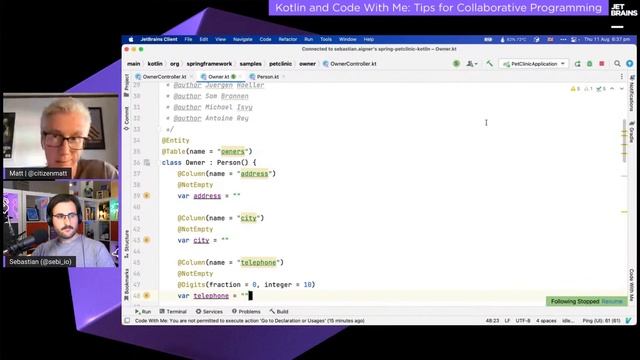Viewport: 640px width, 360px height.
Task: Click Resume in Following Stopped banner
Action: point(612,302)
